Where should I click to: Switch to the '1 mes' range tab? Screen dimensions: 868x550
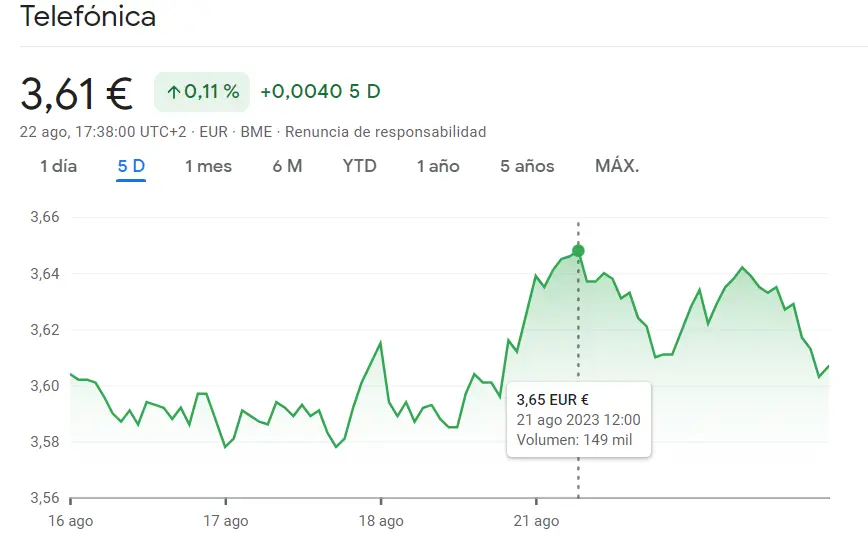click(x=208, y=166)
